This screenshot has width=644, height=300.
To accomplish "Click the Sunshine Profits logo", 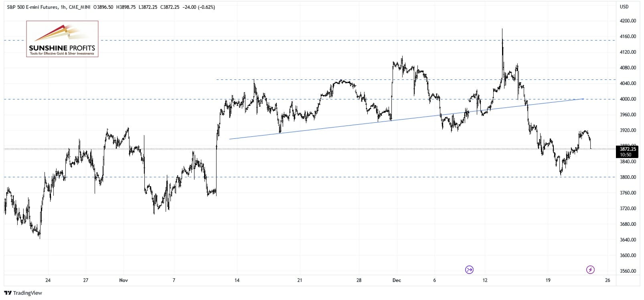I will tap(62, 39).
